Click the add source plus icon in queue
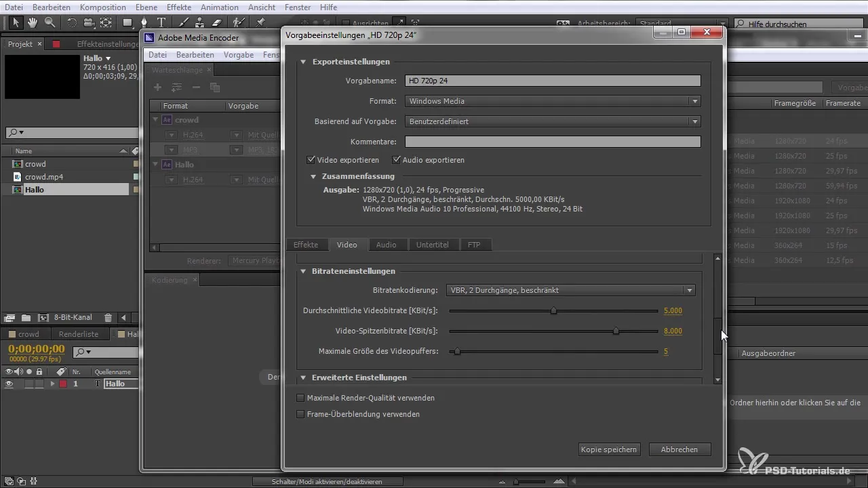This screenshot has width=868, height=488. point(157,87)
